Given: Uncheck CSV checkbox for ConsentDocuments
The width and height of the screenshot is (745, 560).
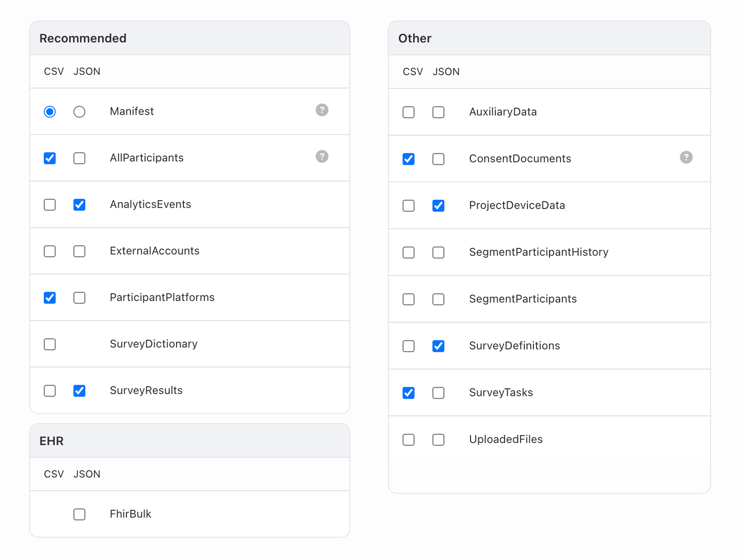Looking at the screenshot, I should click(408, 159).
